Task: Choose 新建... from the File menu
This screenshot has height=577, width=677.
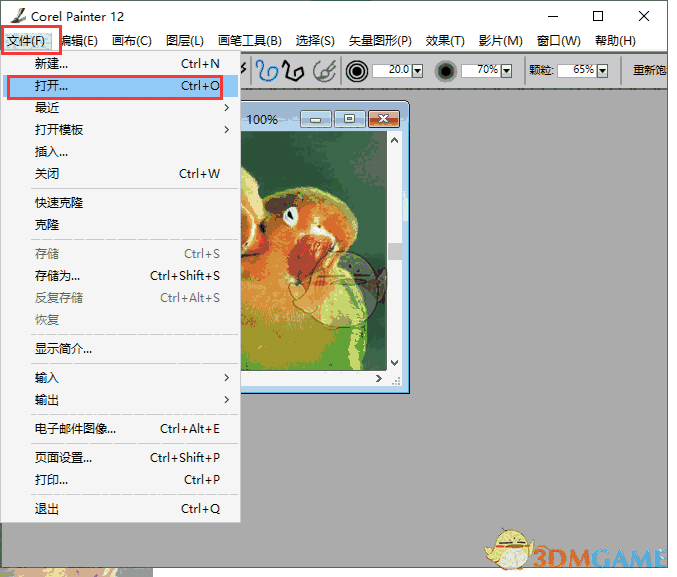Action: (120, 64)
